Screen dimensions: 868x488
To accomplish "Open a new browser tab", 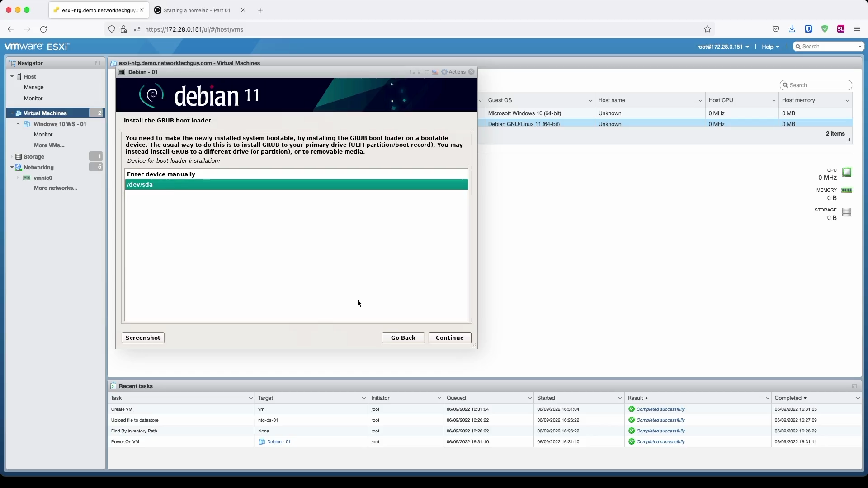I will (x=260, y=10).
